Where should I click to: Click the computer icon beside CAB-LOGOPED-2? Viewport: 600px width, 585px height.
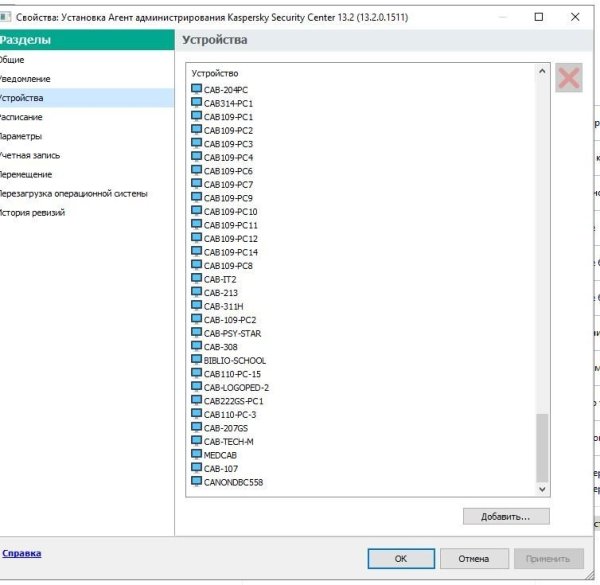(x=196, y=387)
